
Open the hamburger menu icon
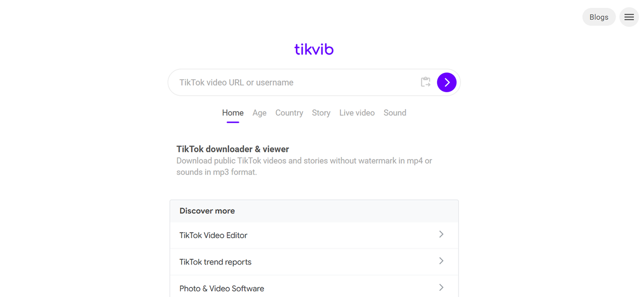click(629, 17)
